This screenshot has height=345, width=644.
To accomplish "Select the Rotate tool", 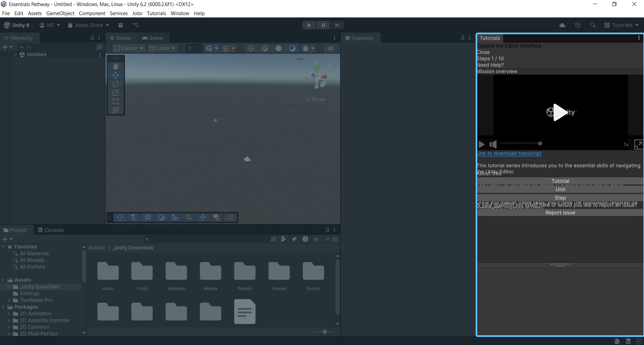I will click(x=116, y=84).
